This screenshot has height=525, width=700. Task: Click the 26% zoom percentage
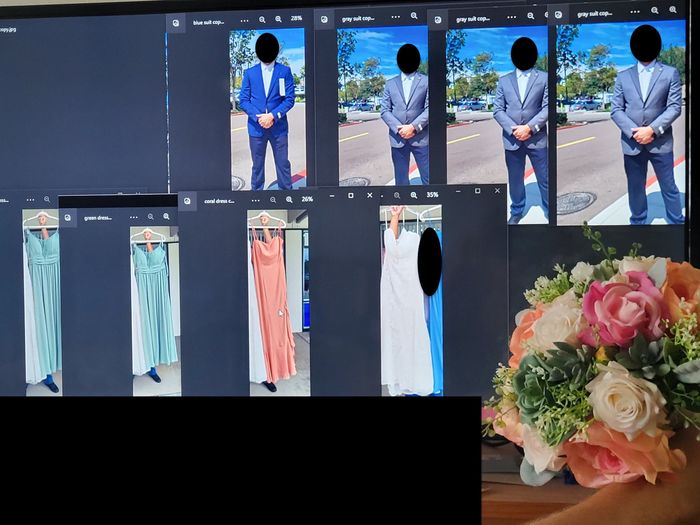pos(307,199)
